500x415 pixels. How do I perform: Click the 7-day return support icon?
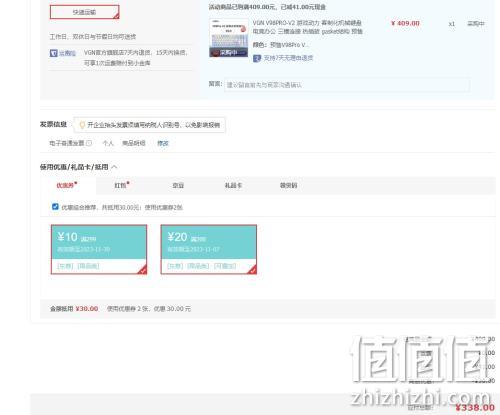click(257, 58)
